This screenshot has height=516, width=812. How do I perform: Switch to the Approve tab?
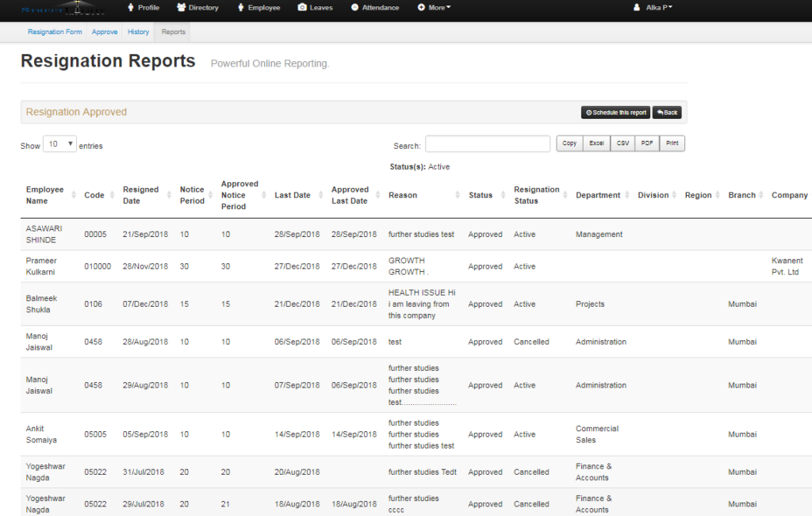tap(105, 32)
